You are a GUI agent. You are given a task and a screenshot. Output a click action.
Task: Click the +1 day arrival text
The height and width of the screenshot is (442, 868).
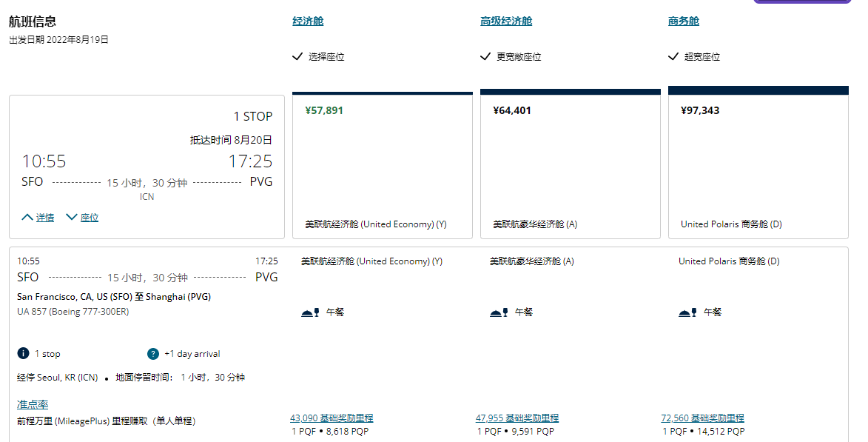point(192,354)
